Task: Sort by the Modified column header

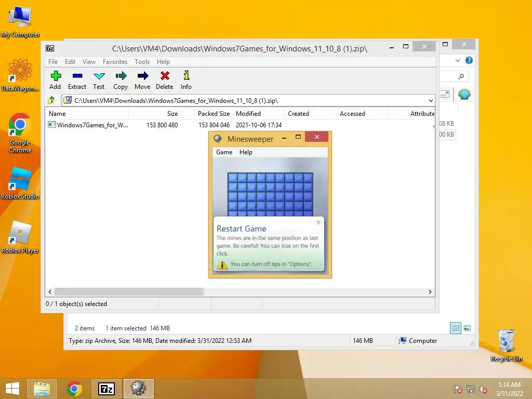Action: click(259, 114)
